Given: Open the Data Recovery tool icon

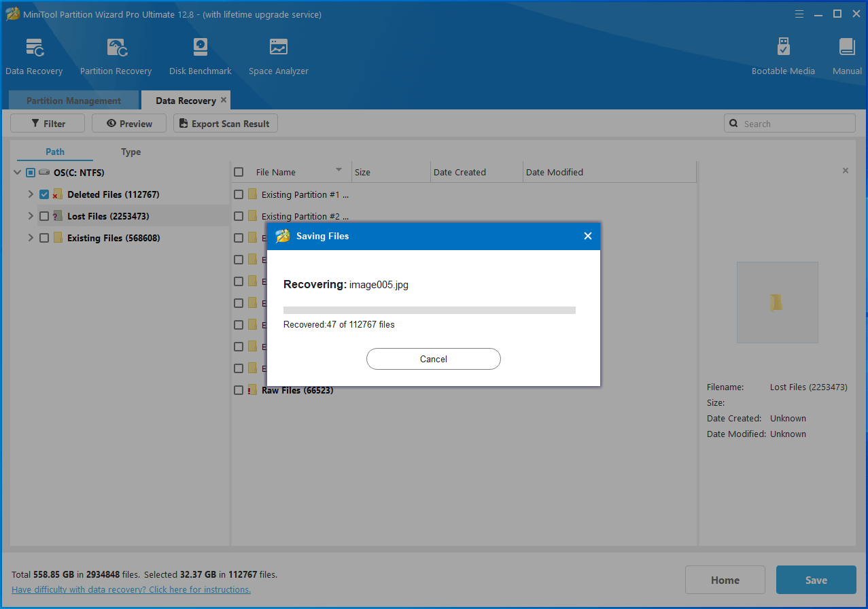Looking at the screenshot, I should 34,48.
